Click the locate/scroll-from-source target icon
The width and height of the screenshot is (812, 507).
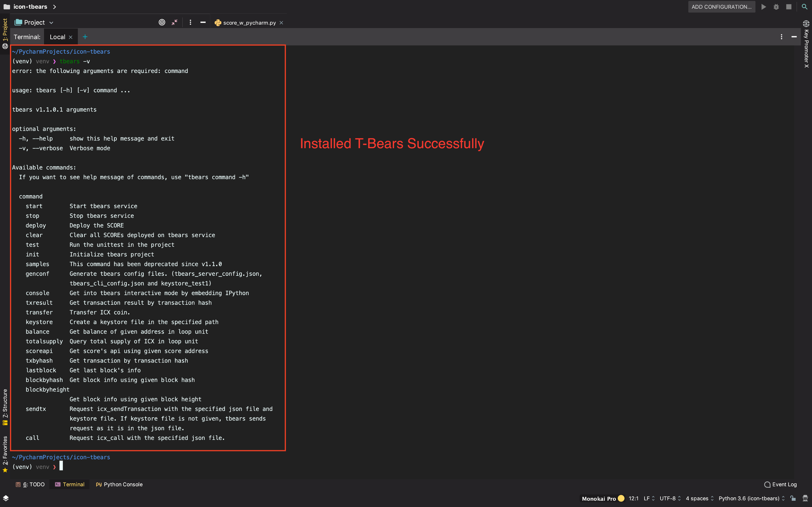pos(162,22)
